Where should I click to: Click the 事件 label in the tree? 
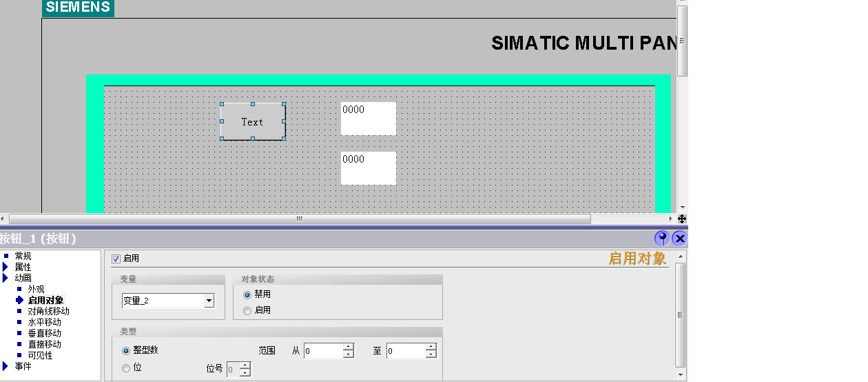coord(23,366)
